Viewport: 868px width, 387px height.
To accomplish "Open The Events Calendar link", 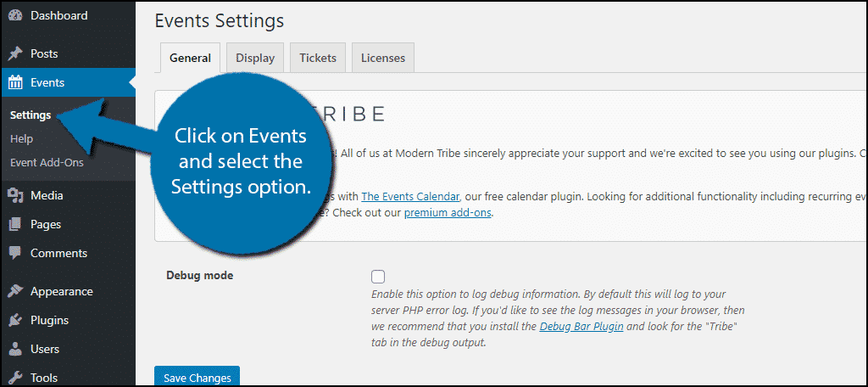I will point(411,196).
